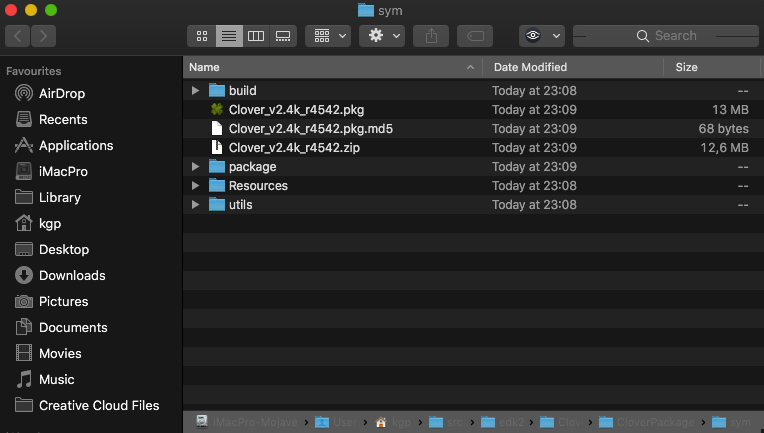The height and width of the screenshot is (433, 764).
Task: Click the Edit Tags toolbar button
Action: 475,36
